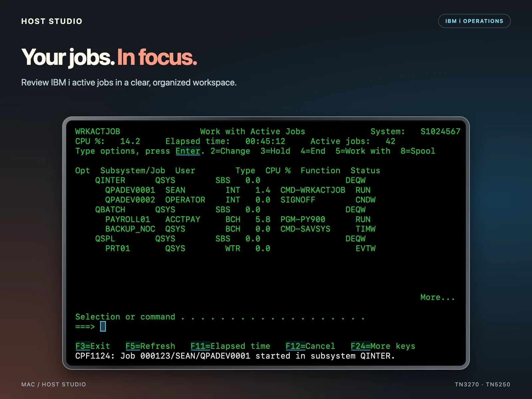Click the CMD-SAVSYS function text
Viewport: 532px width, 399px height.
click(x=305, y=229)
